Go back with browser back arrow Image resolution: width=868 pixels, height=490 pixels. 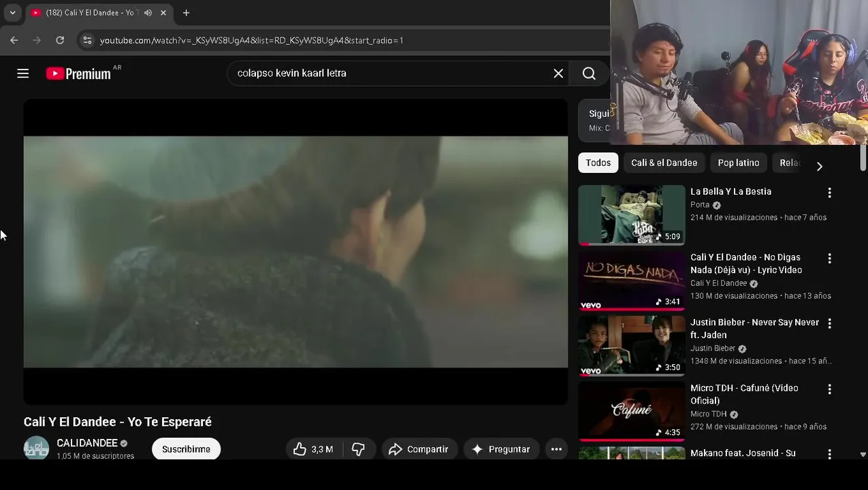click(x=14, y=40)
